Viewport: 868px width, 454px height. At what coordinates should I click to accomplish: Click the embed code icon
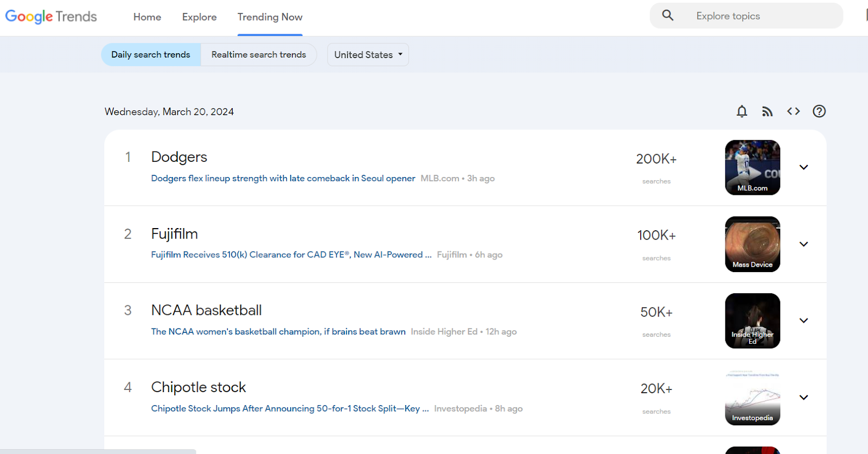[793, 111]
